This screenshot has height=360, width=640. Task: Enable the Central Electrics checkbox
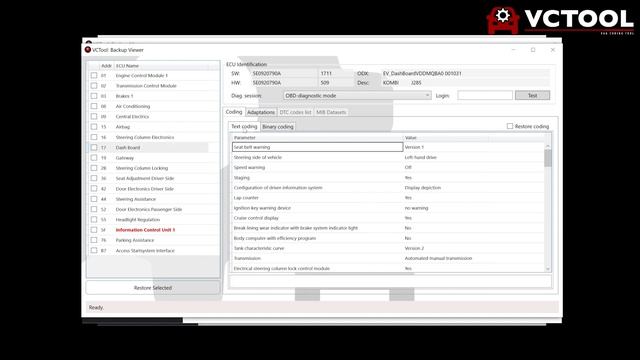[x=94, y=116]
